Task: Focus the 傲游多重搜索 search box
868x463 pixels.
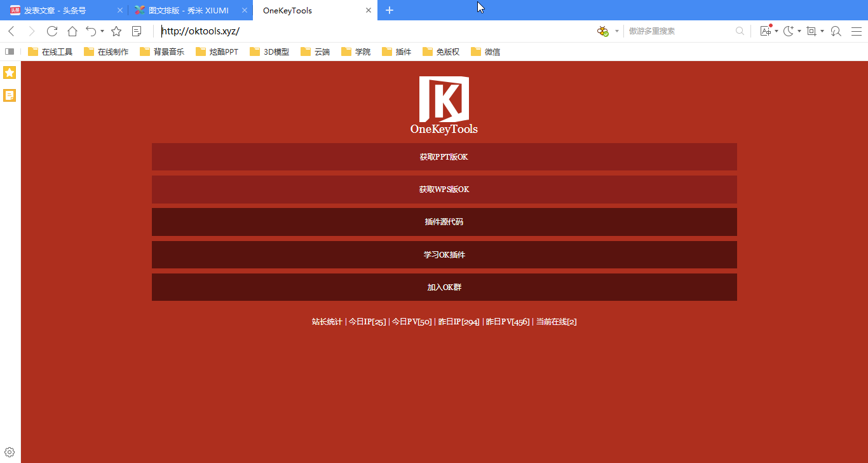Action: 680,31
